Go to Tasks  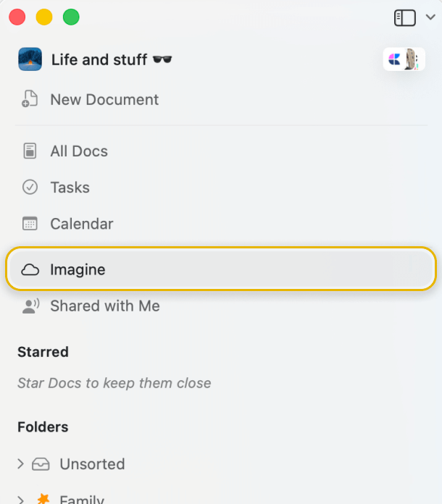tap(70, 188)
